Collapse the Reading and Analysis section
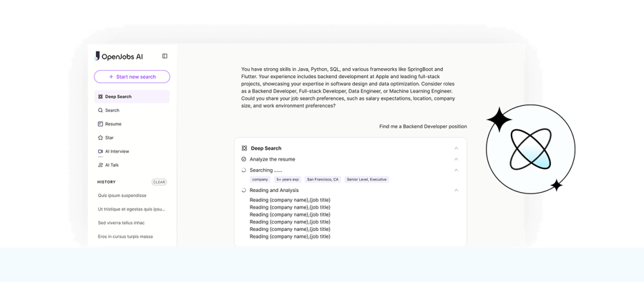Viewport: 644px width, 291px height. pos(457,191)
